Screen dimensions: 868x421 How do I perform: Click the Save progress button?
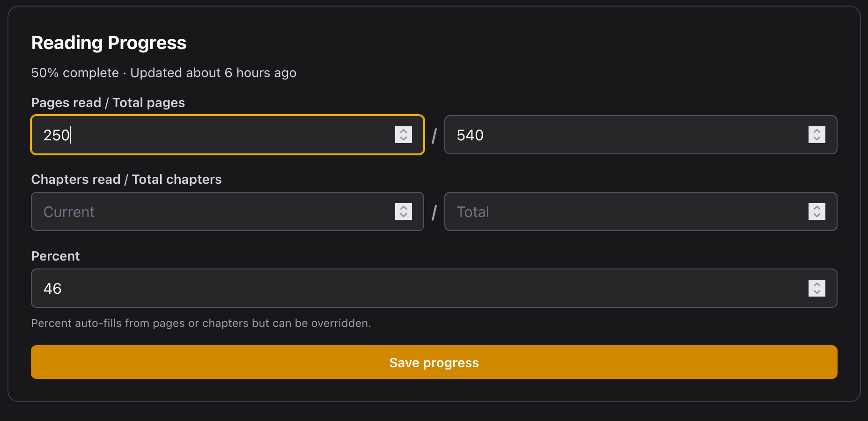[434, 363]
